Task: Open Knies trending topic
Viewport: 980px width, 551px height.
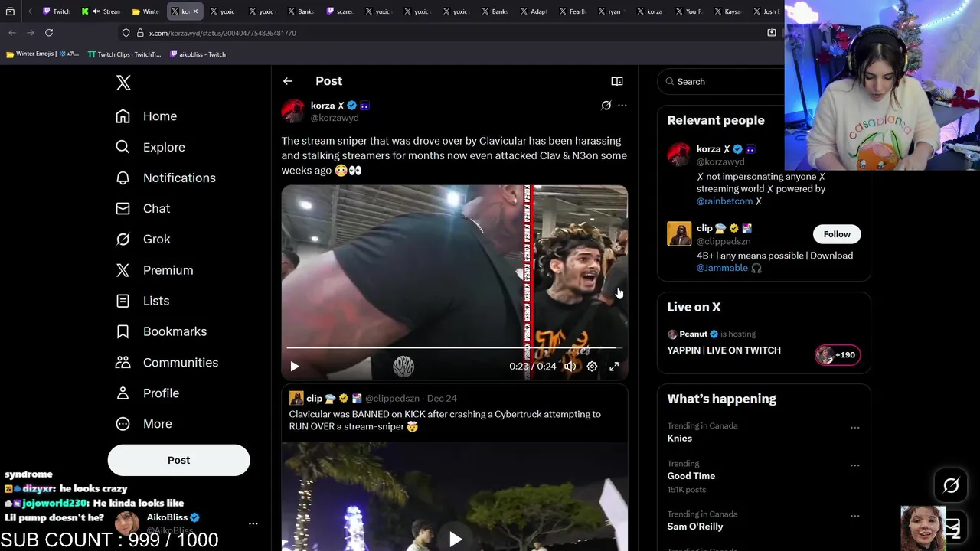Action: tap(679, 439)
